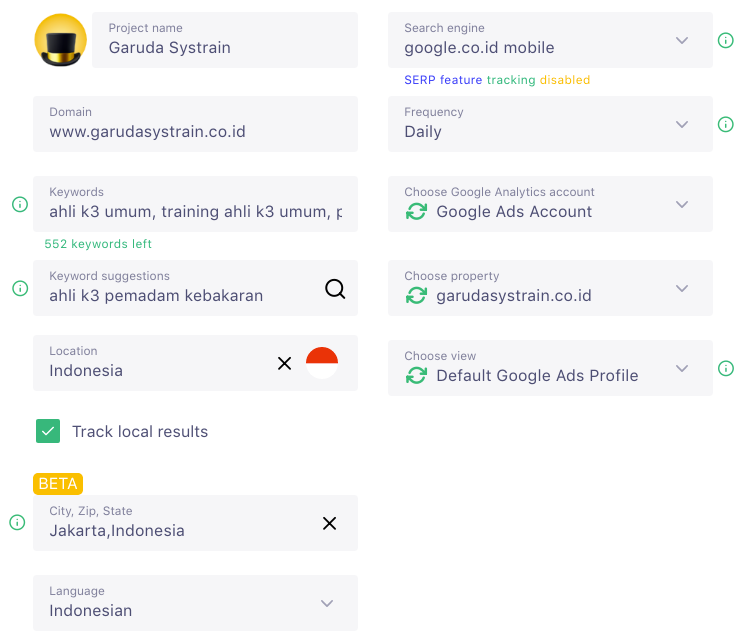Click the Project name input field
Screen dimensions: 738x638
[x=225, y=40]
